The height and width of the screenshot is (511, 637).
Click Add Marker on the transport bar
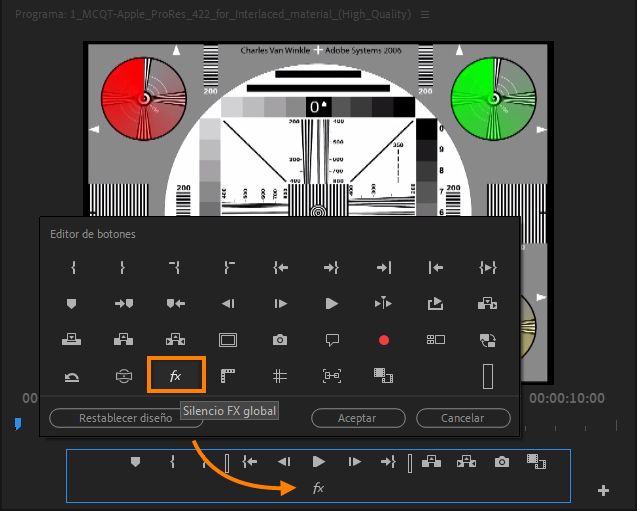135,462
